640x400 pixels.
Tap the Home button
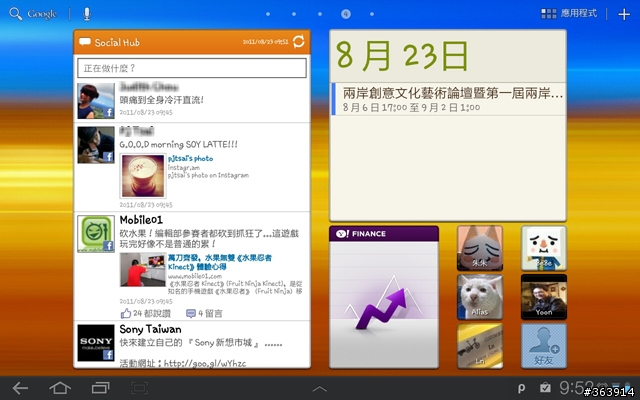click(60, 388)
